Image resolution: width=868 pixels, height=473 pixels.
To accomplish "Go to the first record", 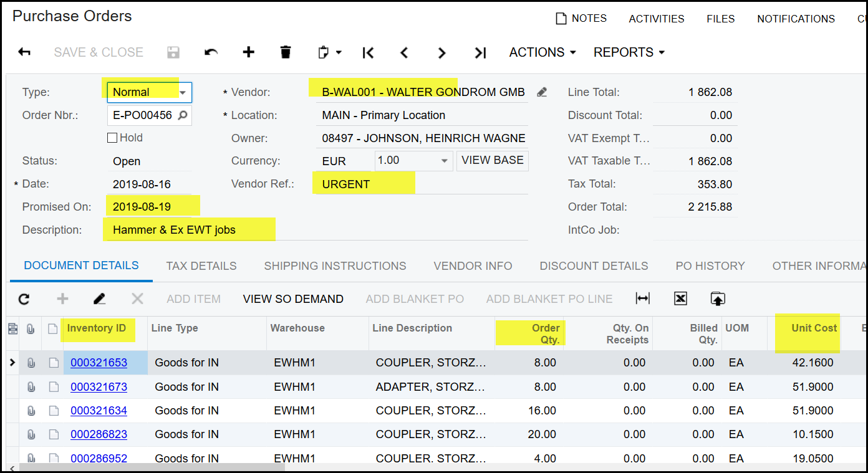I will (368, 53).
